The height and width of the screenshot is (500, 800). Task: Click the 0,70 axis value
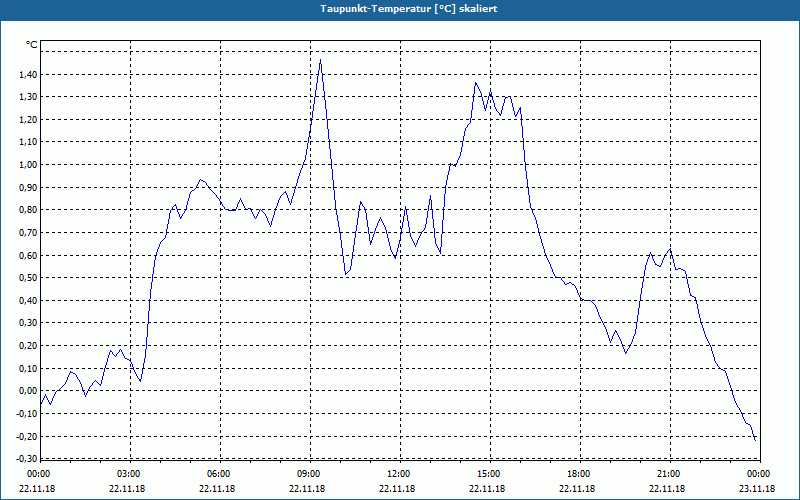28,233
